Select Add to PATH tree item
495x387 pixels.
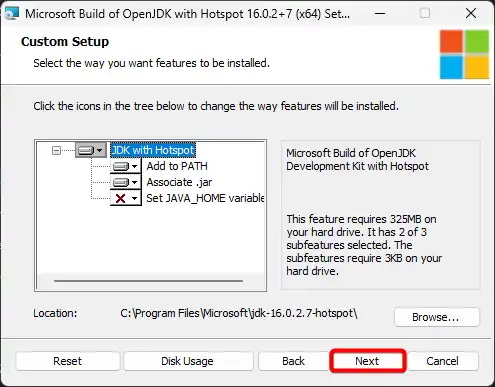[177, 166]
